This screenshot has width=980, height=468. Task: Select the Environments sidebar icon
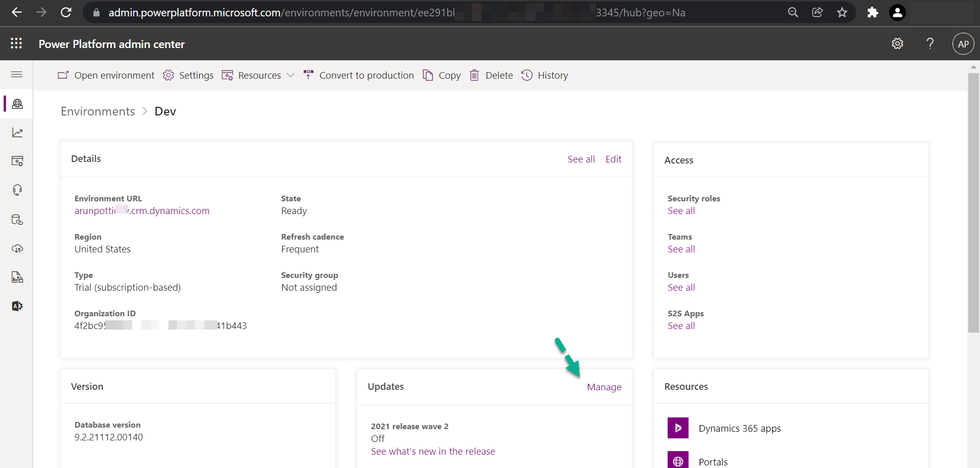(17, 104)
